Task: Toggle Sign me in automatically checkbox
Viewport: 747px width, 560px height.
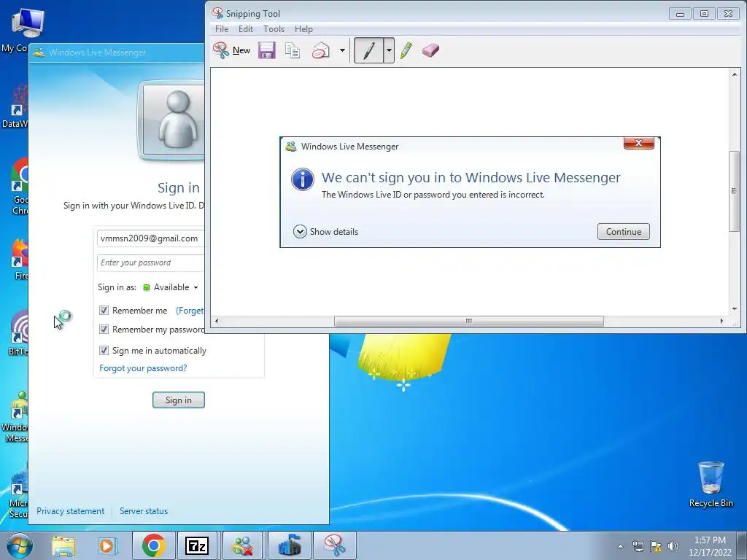Action: pyautogui.click(x=104, y=351)
